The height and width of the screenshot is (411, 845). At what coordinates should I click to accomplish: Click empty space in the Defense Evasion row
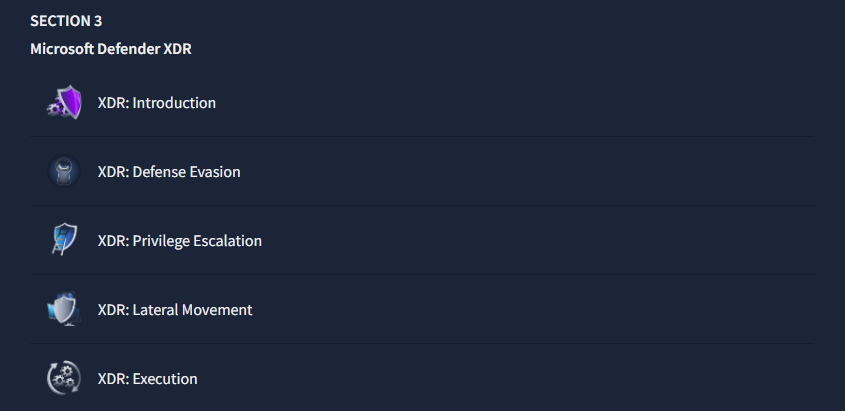click(x=512, y=171)
